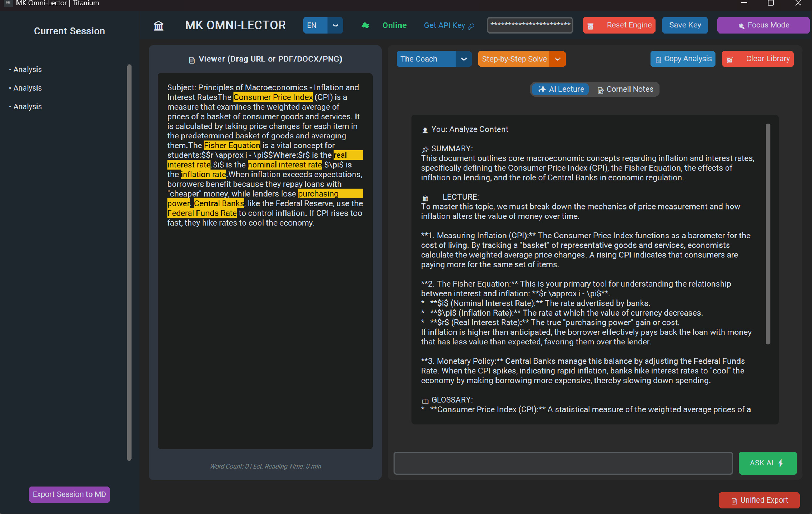
Task: Click the Reset Engine button
Action: [619, 25]
